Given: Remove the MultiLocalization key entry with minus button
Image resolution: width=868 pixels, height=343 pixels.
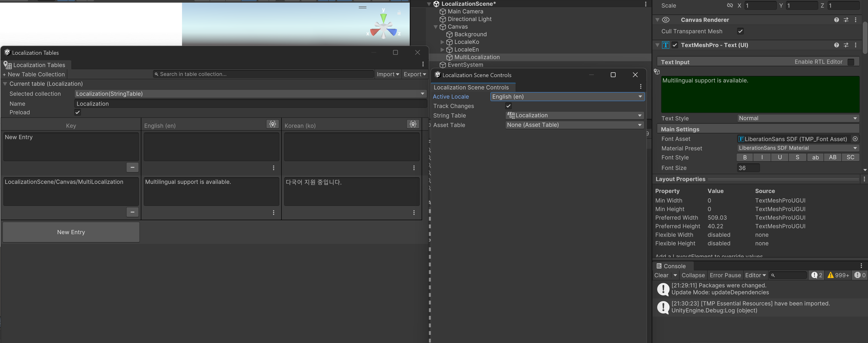Looking at the screenshot, I should 132,212.
